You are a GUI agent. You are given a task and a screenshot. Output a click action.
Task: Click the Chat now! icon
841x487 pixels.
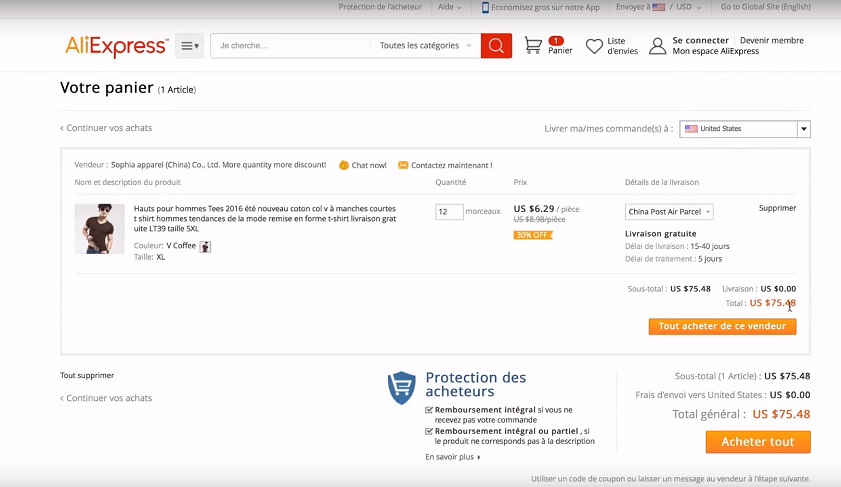(344, 165)
